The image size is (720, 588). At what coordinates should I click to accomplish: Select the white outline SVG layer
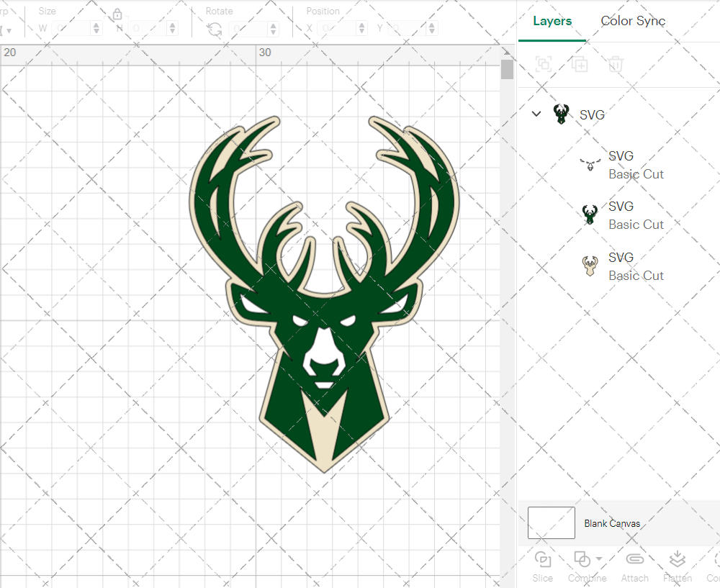pos(622,166)
